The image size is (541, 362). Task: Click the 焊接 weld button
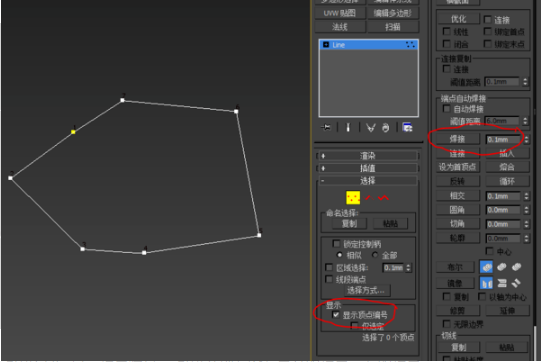pos(458,139)
